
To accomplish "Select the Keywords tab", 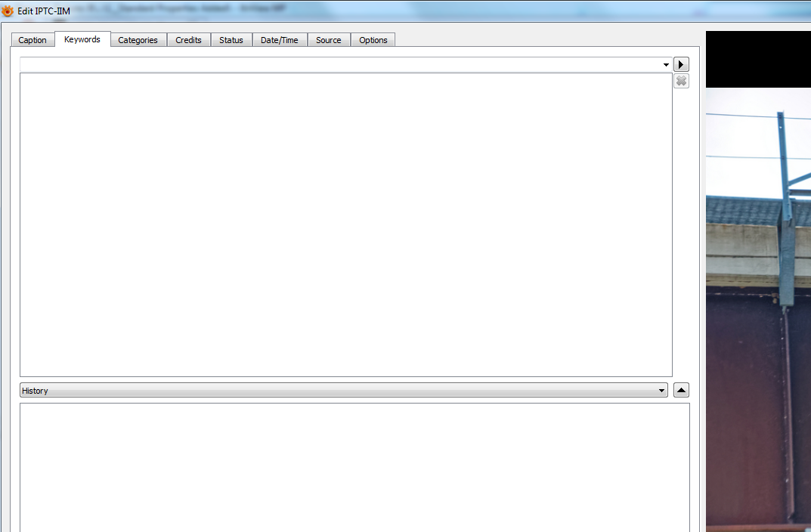I will point(82,39).
